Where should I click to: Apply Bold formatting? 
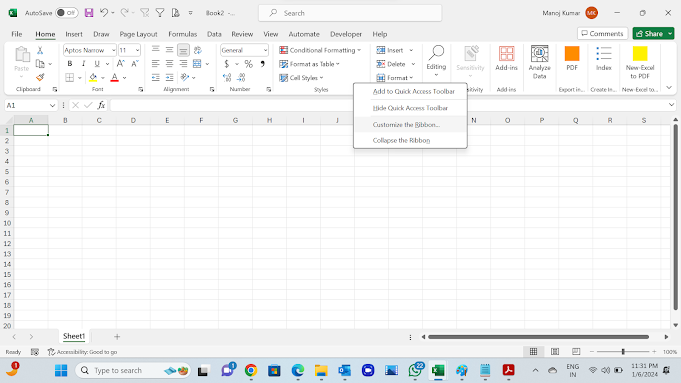pyautogui.click(x=69, y=64)
